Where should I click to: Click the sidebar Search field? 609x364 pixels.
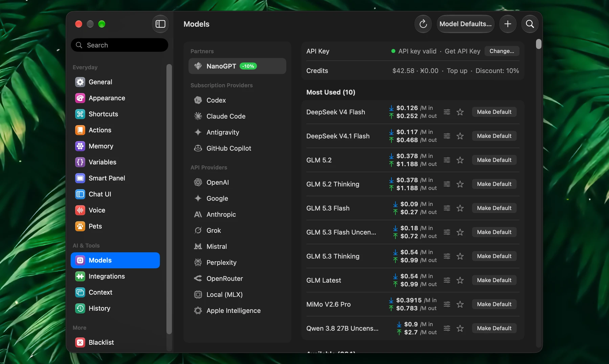click(119, 45)
